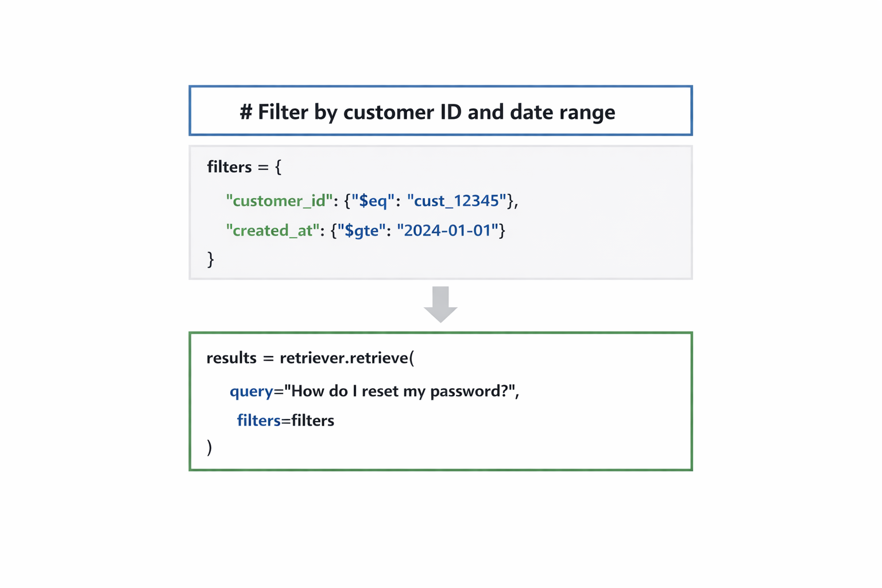
Task: Click the "filters = {" line start
Action: coord(229,167)
